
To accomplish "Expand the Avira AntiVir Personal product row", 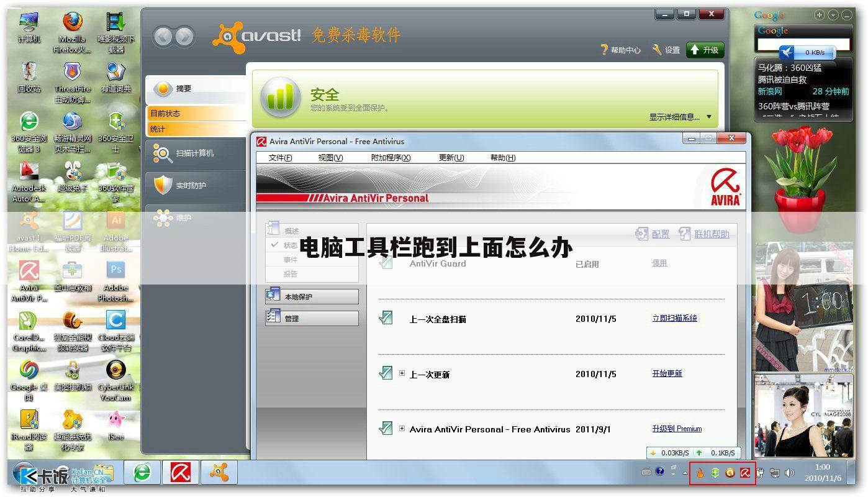I will point(402,428).
